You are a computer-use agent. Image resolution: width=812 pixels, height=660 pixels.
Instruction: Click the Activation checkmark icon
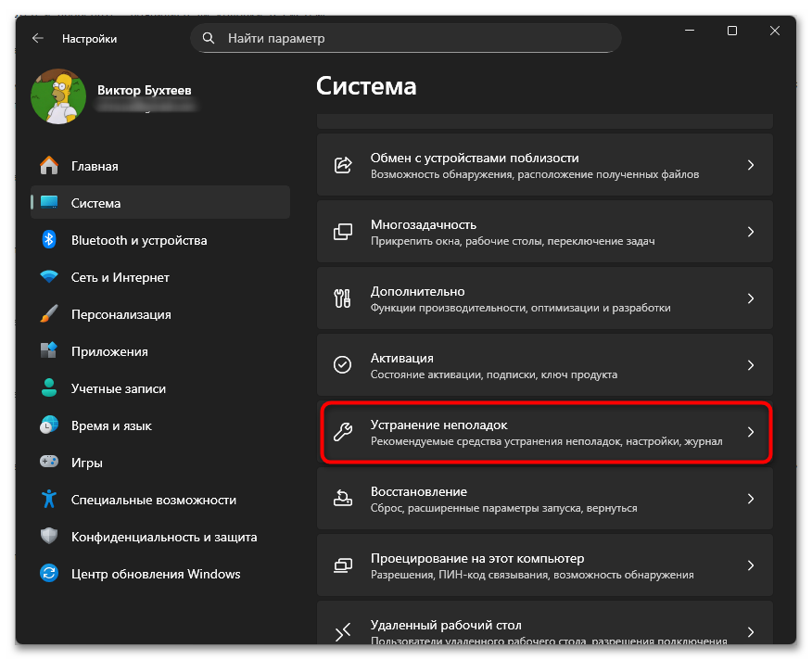[x=341, y=365]
